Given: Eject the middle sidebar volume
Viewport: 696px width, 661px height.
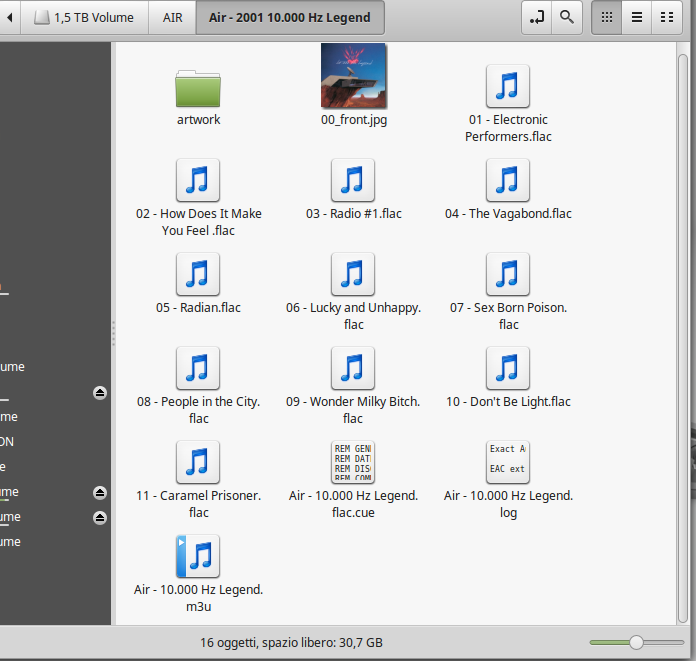Looking at the screenshot, I should pyautogui.click(x=100, y=493).
